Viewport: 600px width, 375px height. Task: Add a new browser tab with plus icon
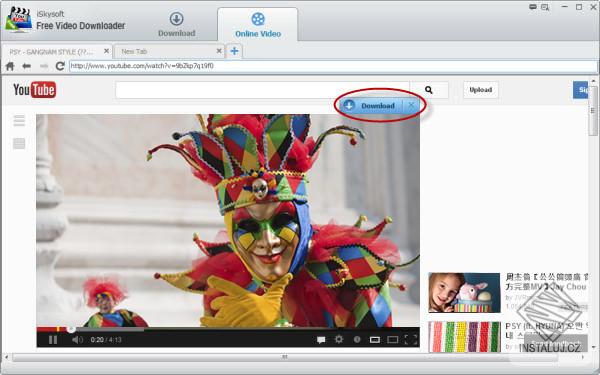pyautogui.click(x=234, y=51)
